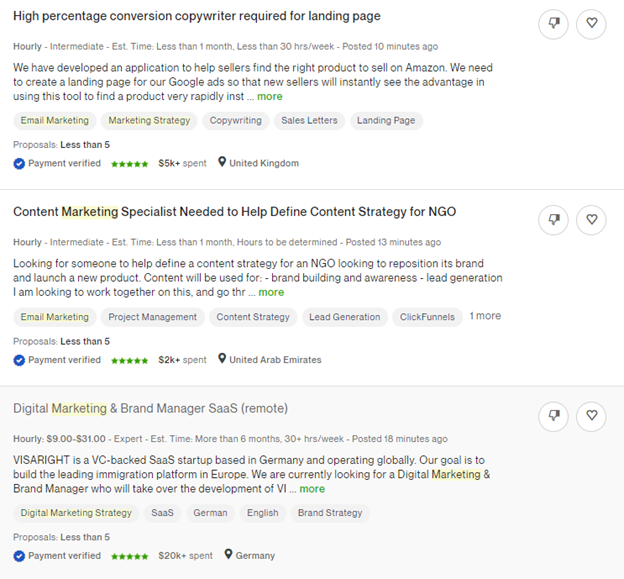Select the Copywriting skill tag

(235, 121)
